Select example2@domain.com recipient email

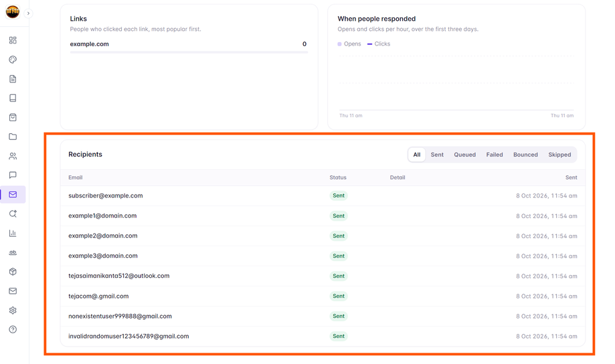click(x=103, y=236)
